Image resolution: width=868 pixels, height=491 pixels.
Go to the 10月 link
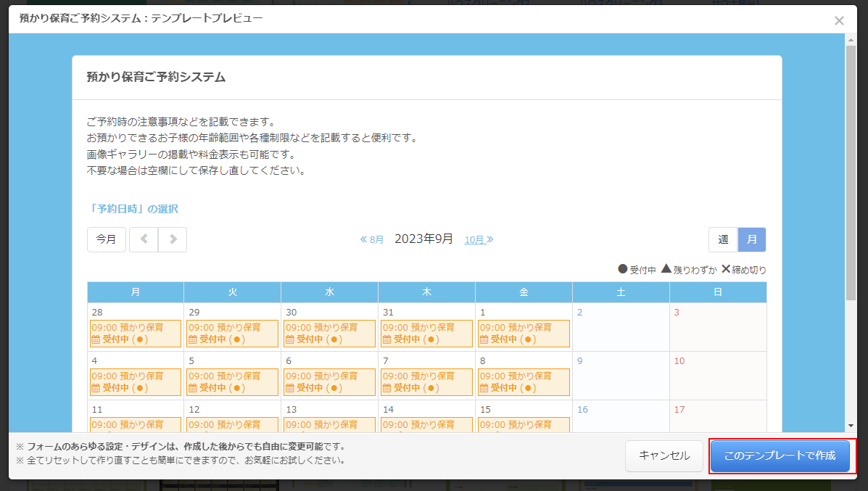479,239
